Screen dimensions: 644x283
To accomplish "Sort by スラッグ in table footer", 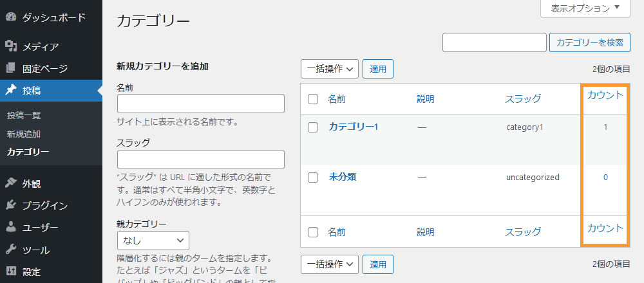I will [523, 232].
